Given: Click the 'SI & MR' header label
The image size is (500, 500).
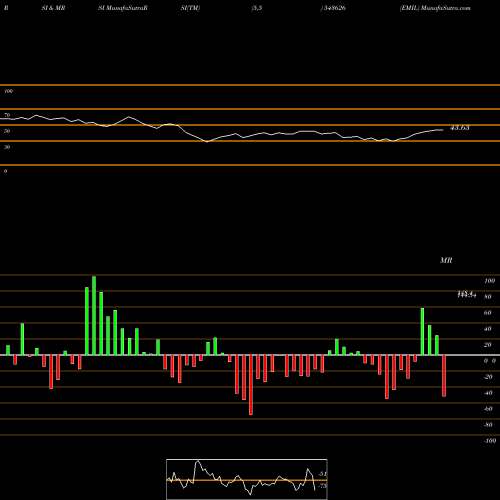Looking at the screenshot, I should click(x=53, y=8).
